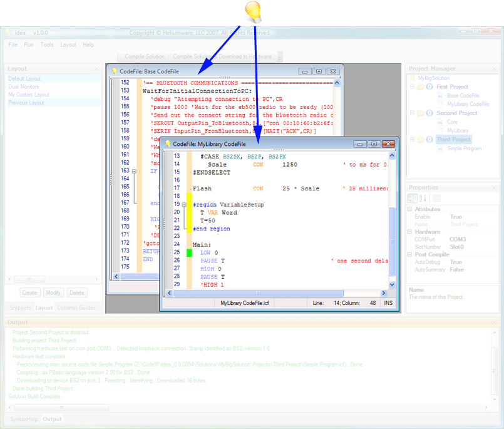
Task: Toggle AutoSummary to True
Action: (457, 269)
